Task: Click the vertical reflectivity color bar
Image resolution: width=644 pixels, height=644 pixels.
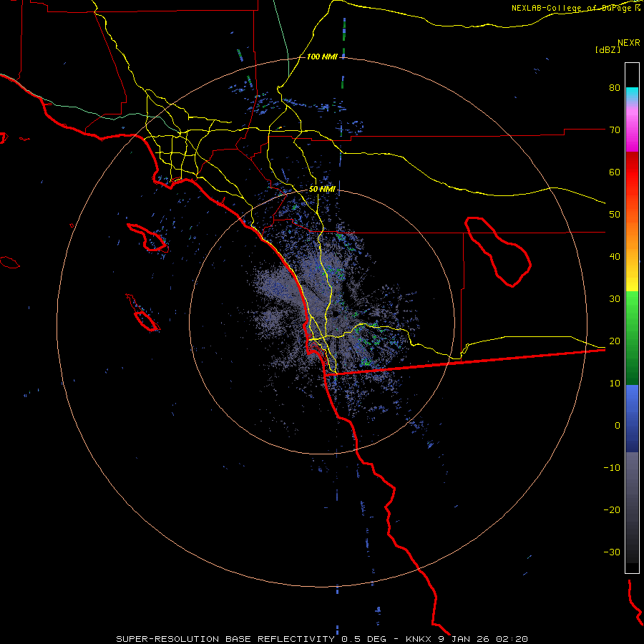Action: (632, 318)
